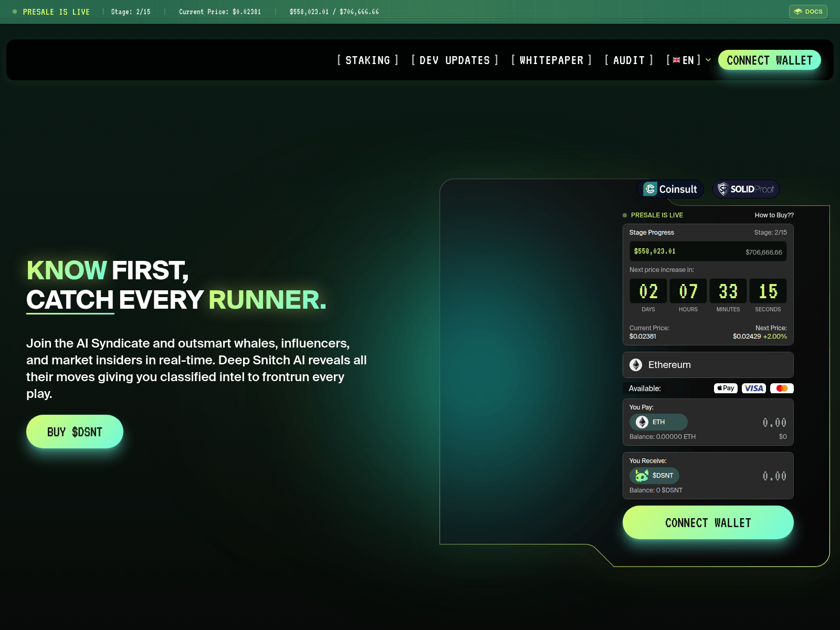Click the PRESALE IS LIVE banner text
The height and width of the screenshot is (630, 840).
click(56, 12)
